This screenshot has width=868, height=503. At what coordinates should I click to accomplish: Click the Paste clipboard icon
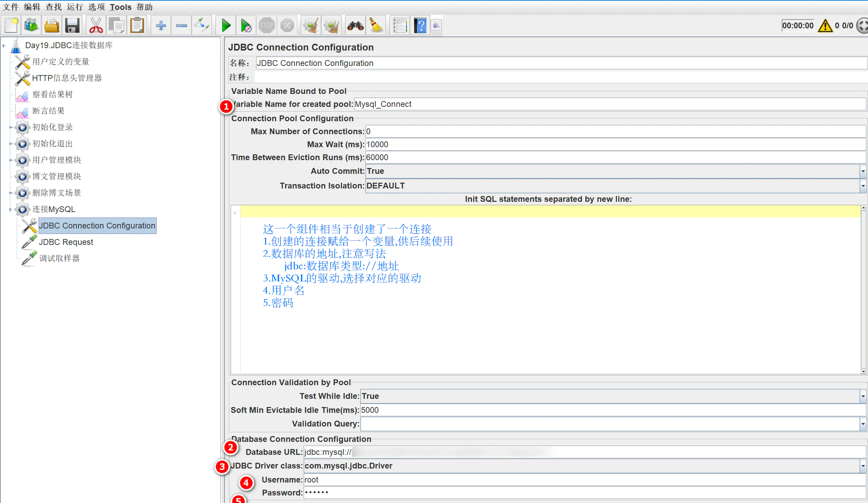coord(137,26)
